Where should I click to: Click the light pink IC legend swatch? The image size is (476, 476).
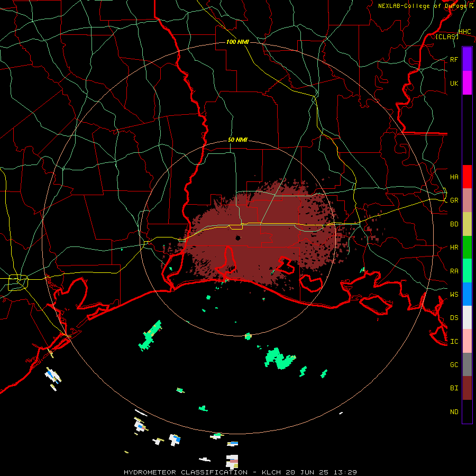coord(467,341)
